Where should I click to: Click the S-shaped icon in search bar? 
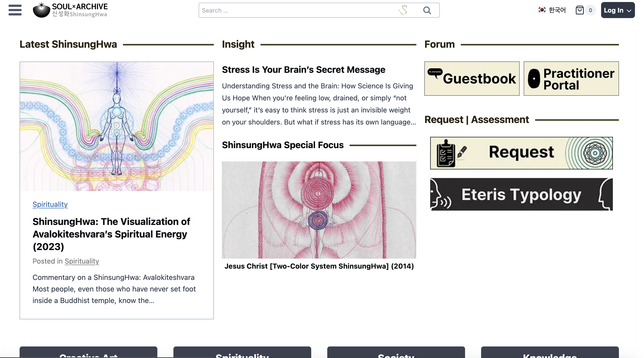pos(403,10)
